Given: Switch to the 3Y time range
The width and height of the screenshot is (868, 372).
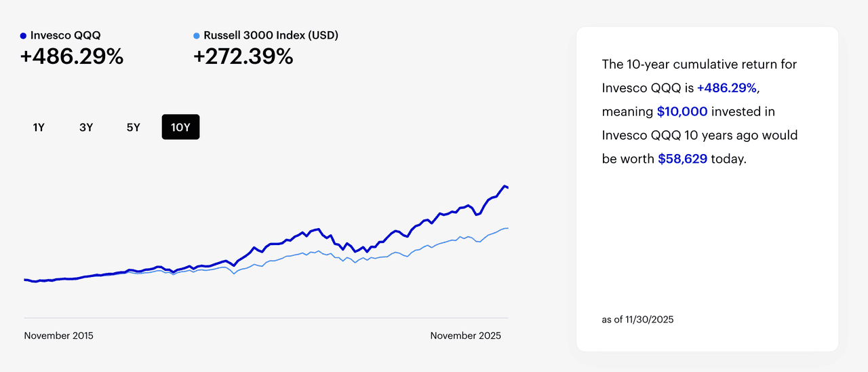Looking at the screenshot, I should click(x=86, y=127).
